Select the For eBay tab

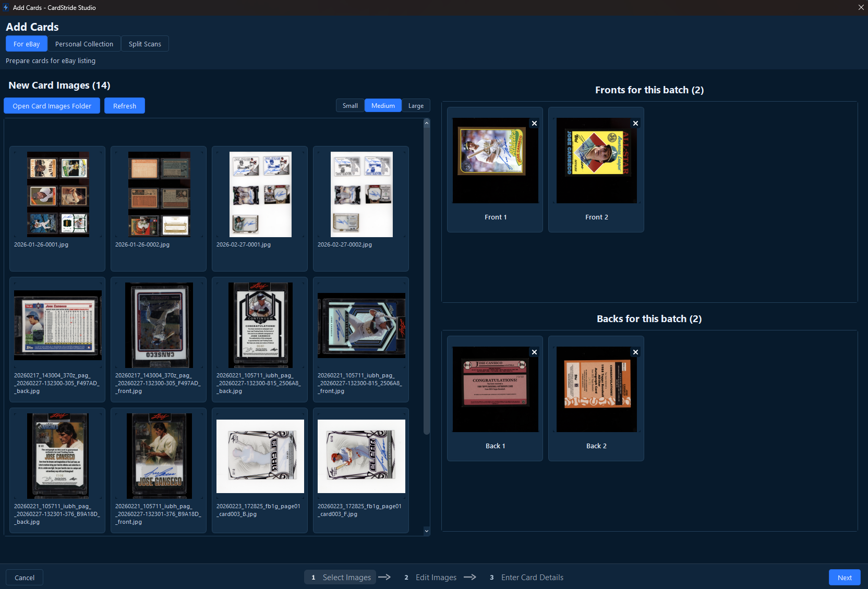coord(27,44)
